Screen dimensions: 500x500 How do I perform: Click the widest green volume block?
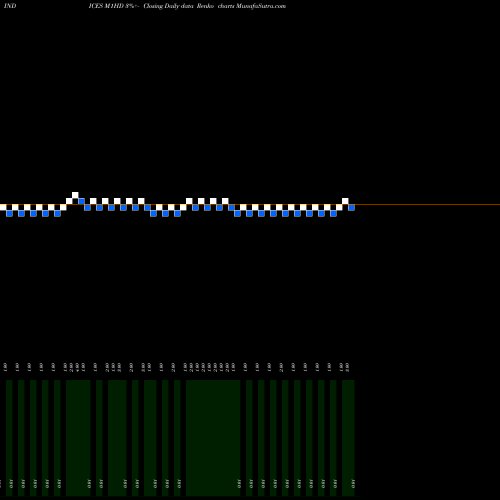[x=213, y=438]
